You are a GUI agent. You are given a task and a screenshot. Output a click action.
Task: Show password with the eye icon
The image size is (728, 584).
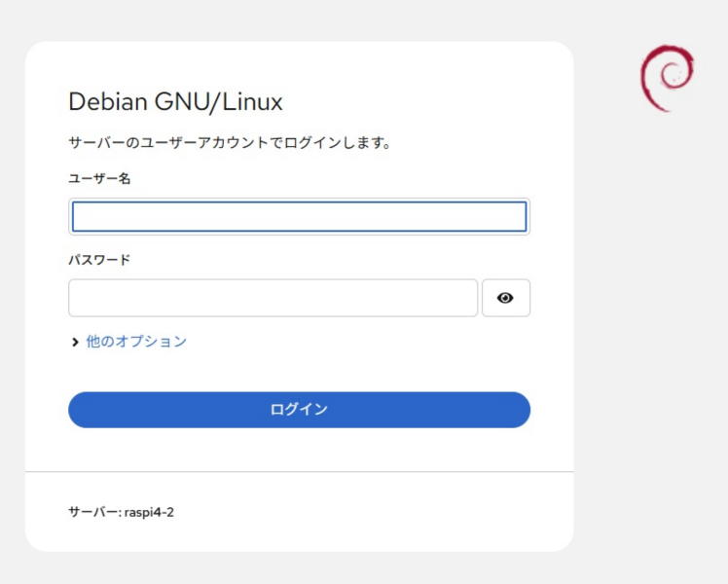505,298
